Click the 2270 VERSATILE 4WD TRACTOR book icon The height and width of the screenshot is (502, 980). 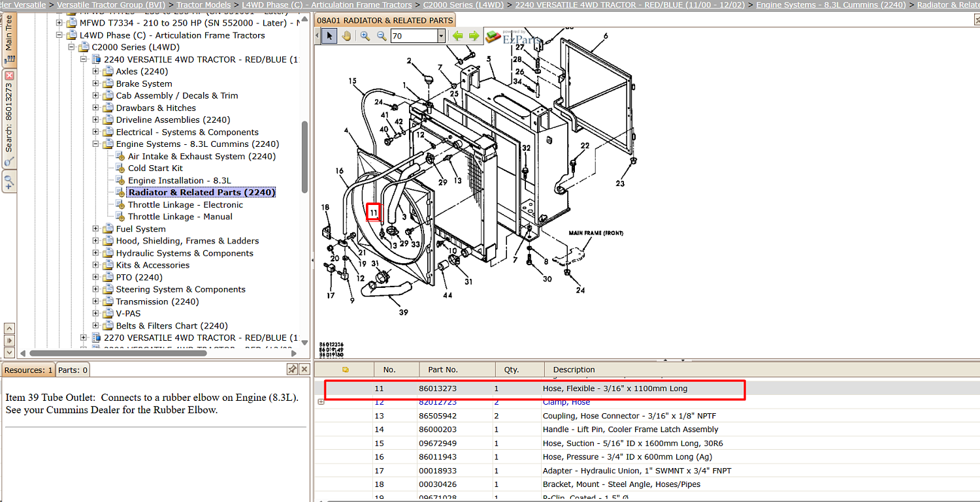96,337
